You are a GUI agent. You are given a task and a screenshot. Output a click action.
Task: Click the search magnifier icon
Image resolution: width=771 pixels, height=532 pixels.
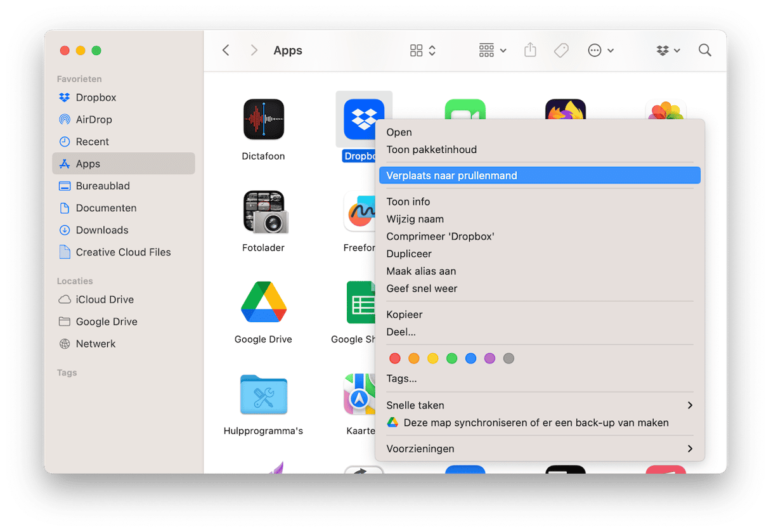coord(704,50)
